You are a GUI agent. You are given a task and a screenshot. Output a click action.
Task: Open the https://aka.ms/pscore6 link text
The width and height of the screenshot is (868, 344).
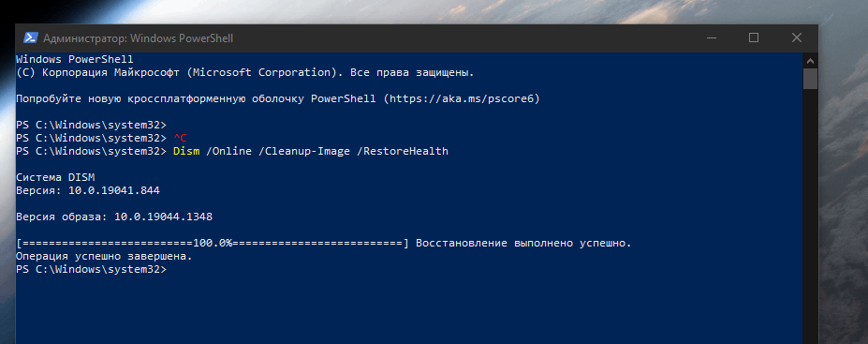pos(461,98)
